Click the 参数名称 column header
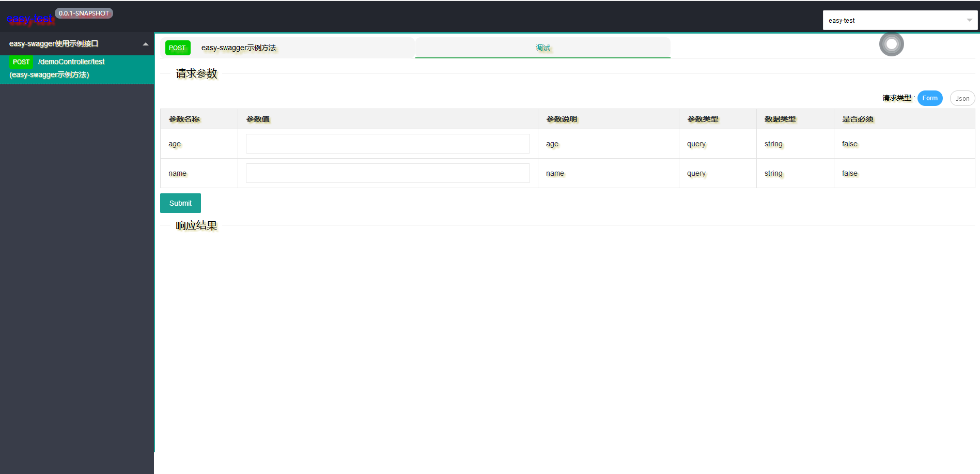Screen dimensions: 980x474 pyautogui.click(x=184, y=118)
